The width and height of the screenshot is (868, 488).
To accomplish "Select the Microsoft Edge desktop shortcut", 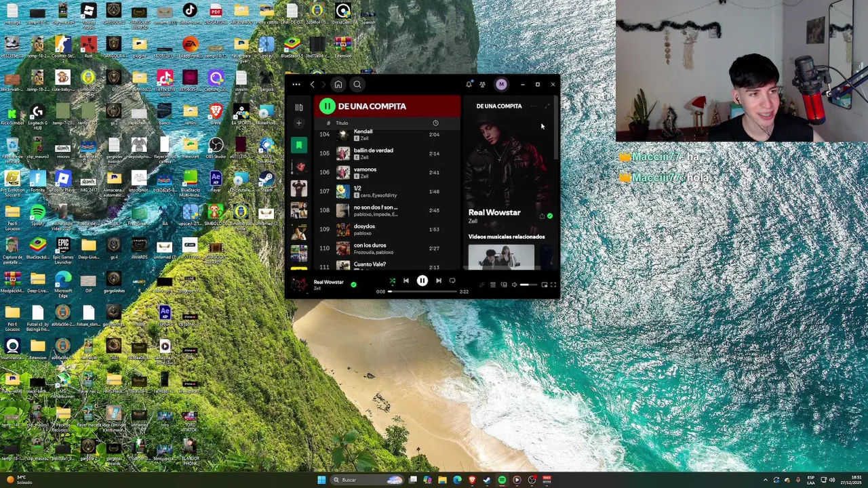I will click(63, 283).
